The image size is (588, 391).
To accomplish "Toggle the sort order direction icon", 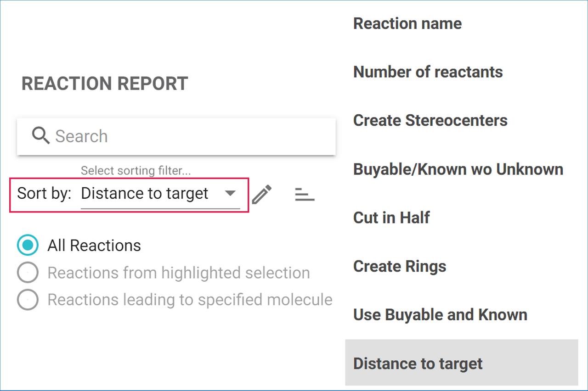I will coord(305,194).
